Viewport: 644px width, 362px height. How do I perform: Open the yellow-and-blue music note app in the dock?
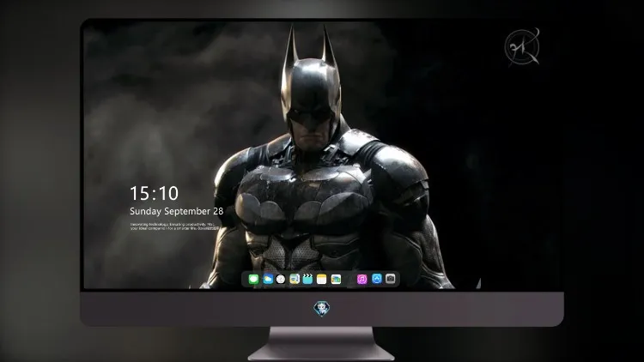295,279
